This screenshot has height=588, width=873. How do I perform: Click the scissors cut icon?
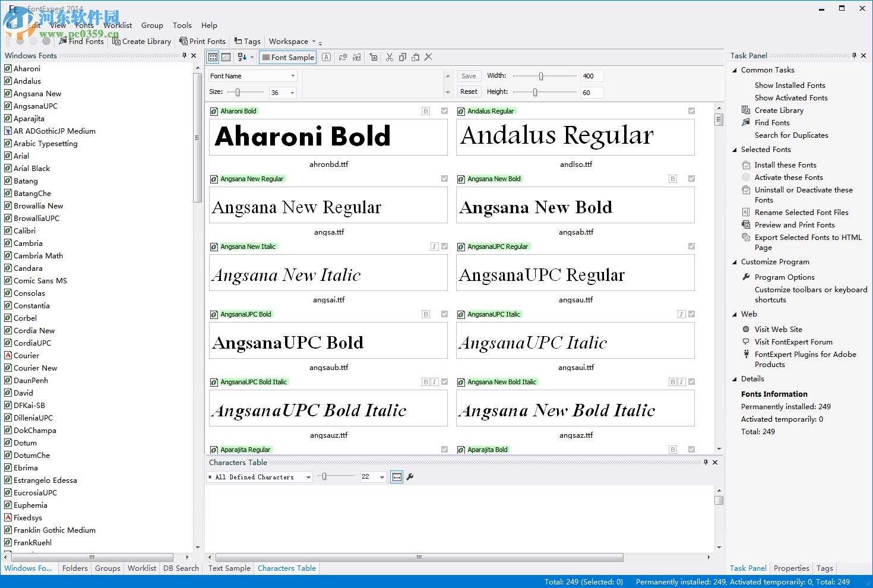[x=390, y=57]
